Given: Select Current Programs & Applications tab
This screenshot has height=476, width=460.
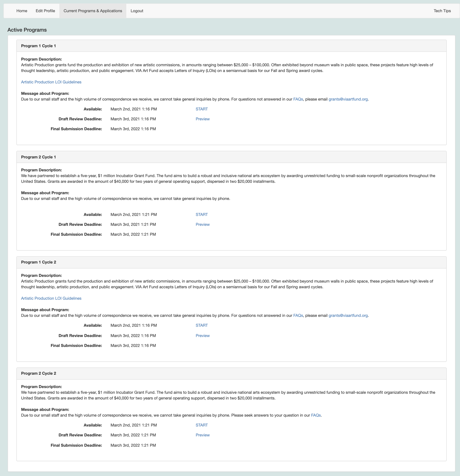Looking at the screenshot, I should (93, 11).
